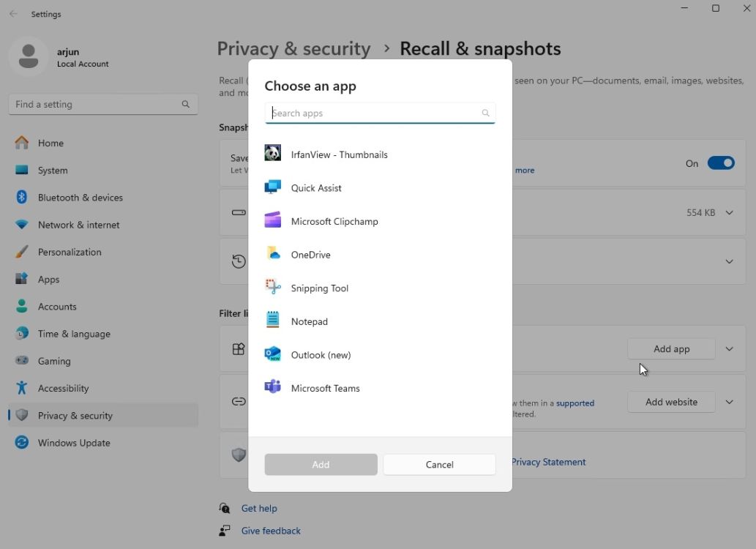Viewport: 756px width, 549px height.
Task: Turn off the Save snapshots toggle
Action: tap(721, 163)
